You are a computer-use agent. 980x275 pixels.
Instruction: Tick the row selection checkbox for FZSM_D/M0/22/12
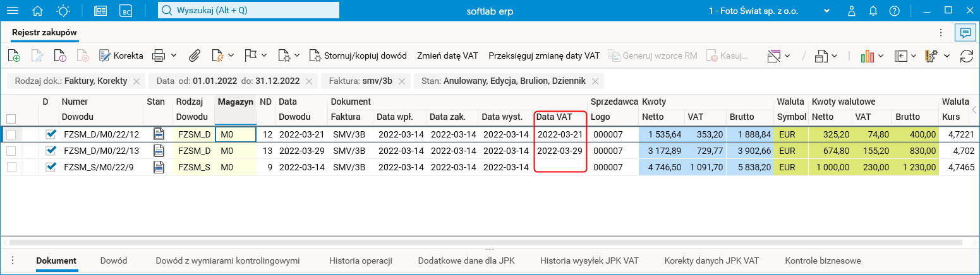(x=11, y=134)
